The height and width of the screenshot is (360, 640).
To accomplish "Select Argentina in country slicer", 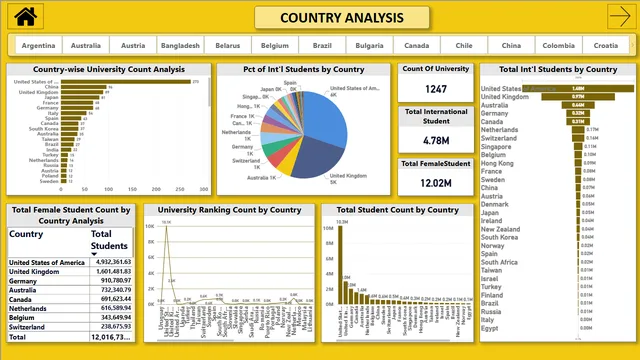I will click(38, 45).
